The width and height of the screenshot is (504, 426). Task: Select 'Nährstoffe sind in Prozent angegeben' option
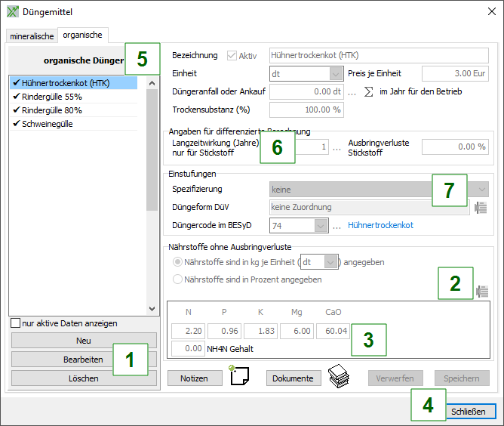(178, 279)
